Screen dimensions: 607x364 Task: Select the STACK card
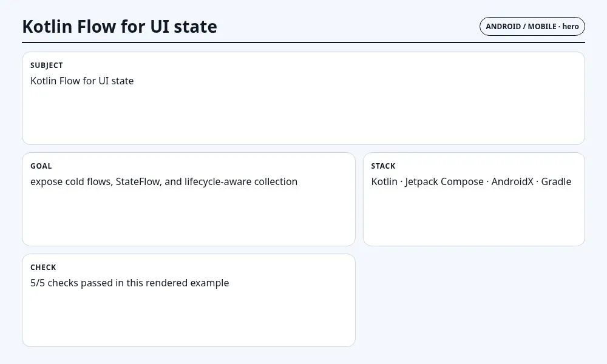[474, 199]
